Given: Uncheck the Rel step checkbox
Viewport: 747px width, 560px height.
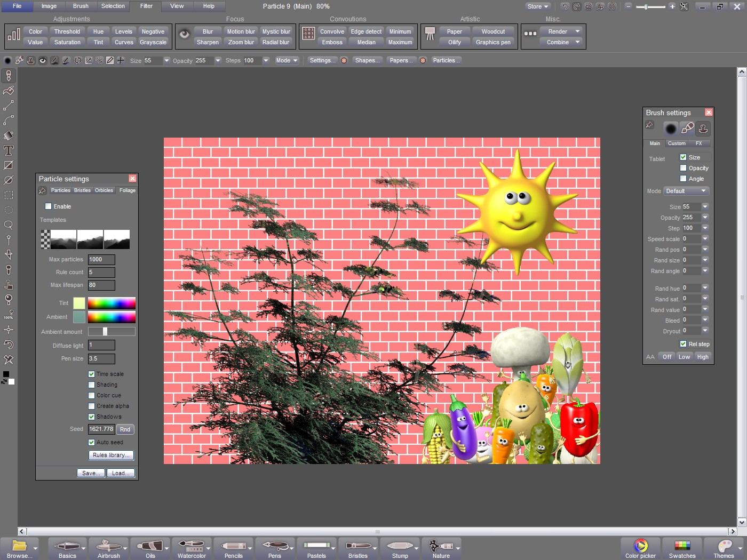Looking at the screenshot, I should tap(683, 344).
